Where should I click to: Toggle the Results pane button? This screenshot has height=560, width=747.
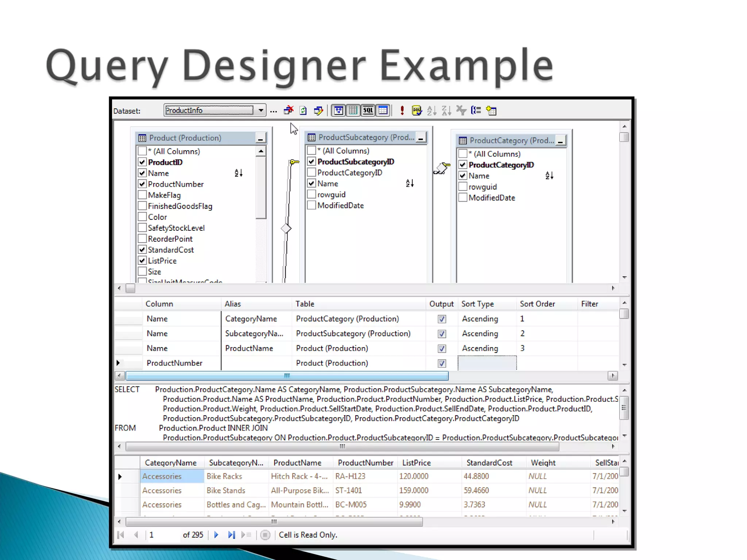coord(383,110)
